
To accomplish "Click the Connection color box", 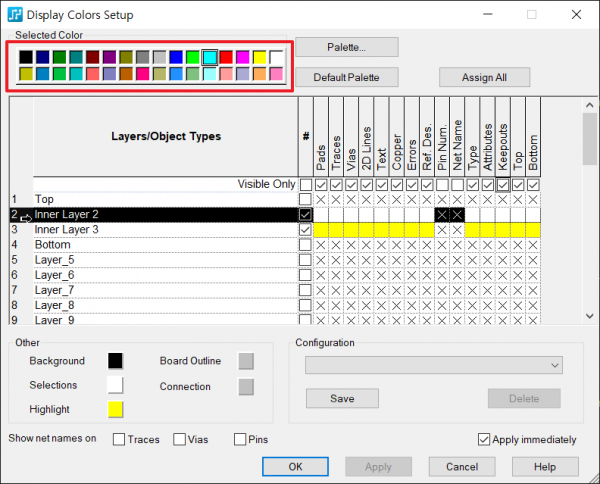I will [246, 386].
